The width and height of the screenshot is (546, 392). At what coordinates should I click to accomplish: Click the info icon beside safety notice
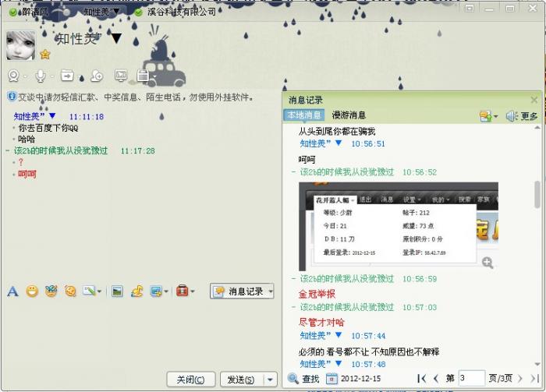point(12,97)
